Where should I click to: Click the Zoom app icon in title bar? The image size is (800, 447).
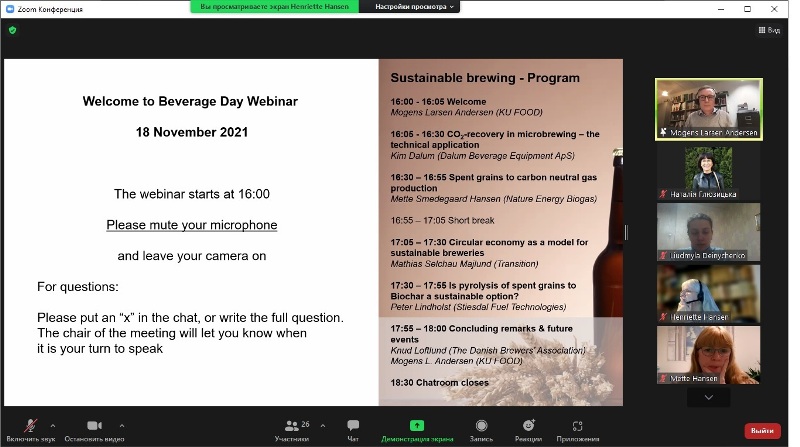tap(10, 9)
